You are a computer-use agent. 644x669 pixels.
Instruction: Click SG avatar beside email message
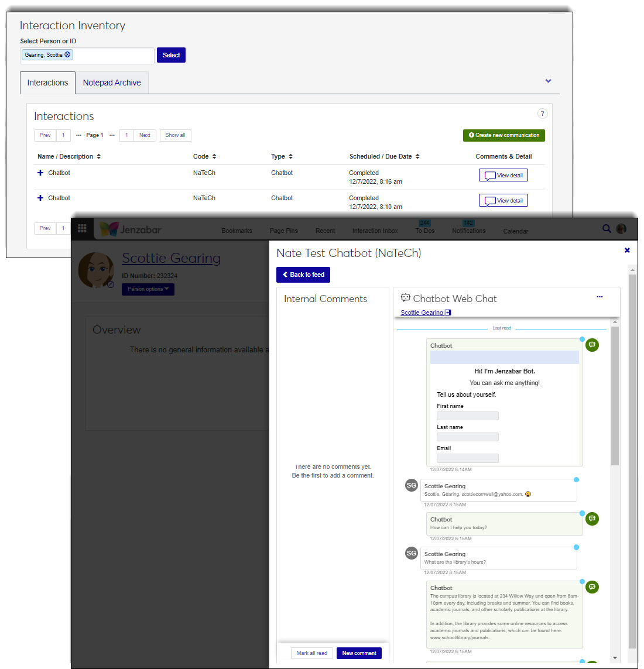[412, 485]
